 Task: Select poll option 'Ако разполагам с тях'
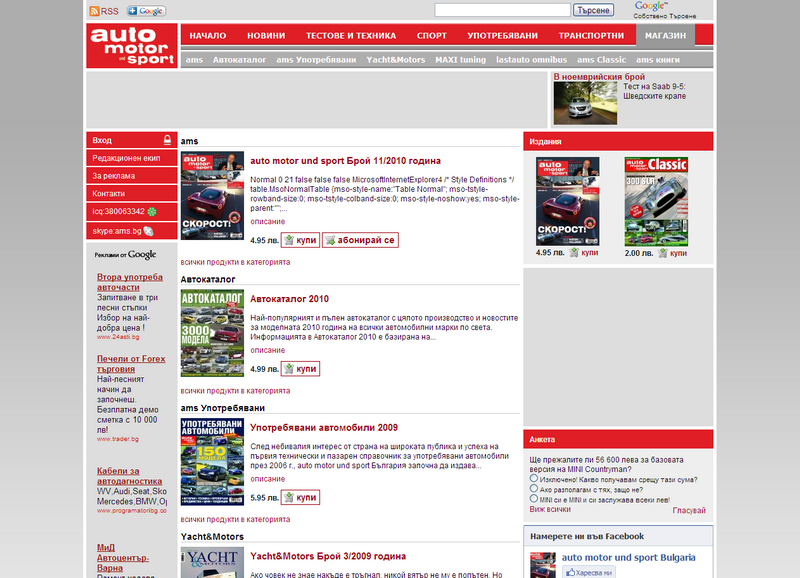534,489
